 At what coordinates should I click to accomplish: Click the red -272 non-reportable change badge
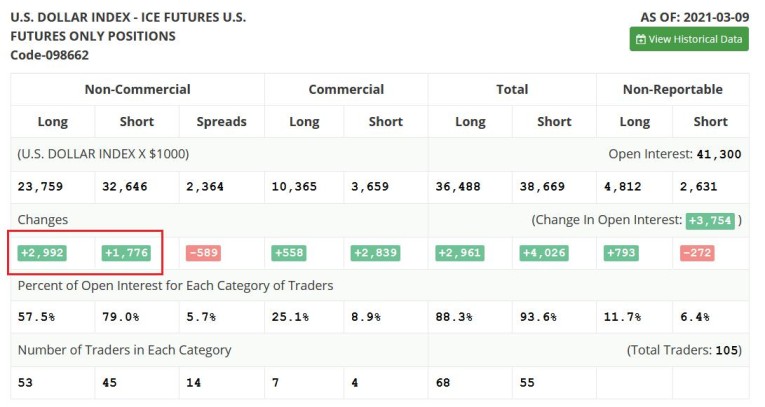(x=696, y=253)
